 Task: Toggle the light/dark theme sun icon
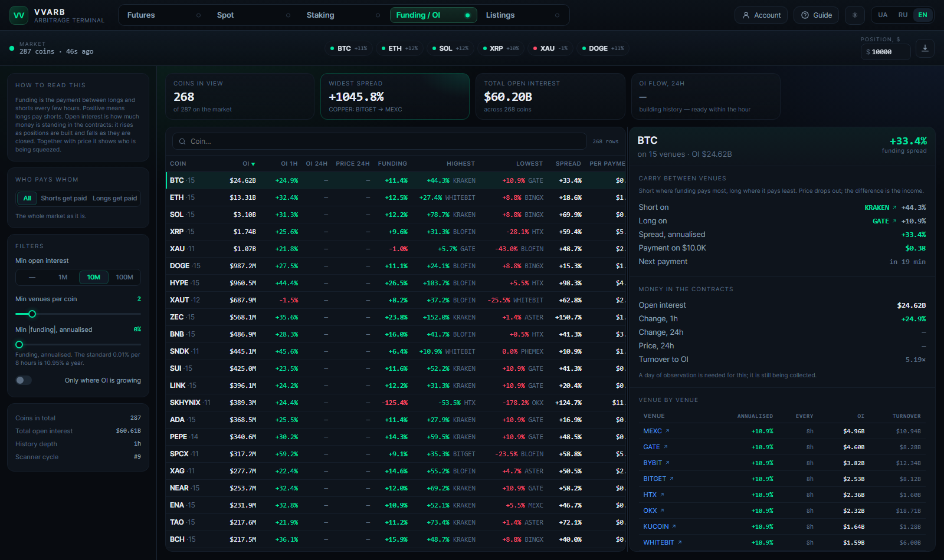(x=855, y=15)
